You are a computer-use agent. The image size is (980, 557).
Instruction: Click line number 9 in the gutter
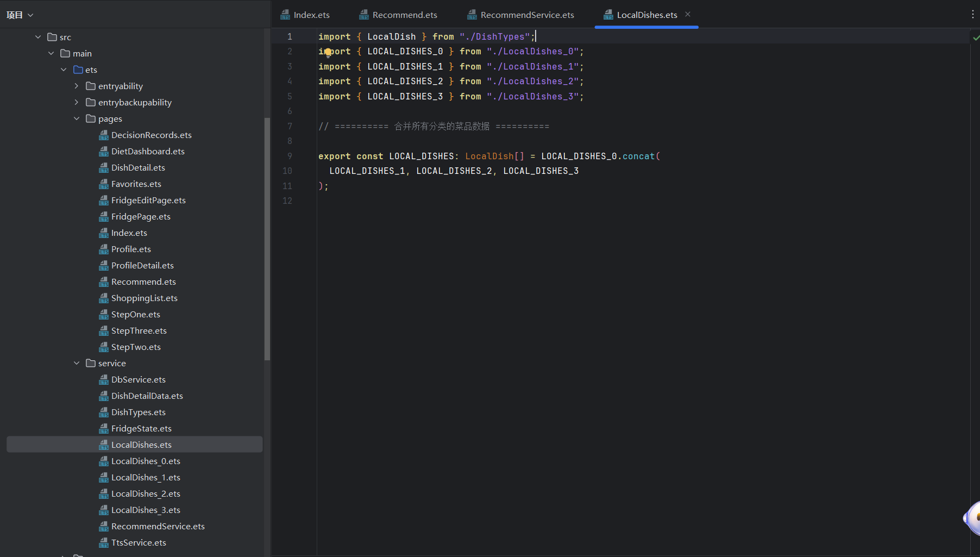[x=290, y=156]
